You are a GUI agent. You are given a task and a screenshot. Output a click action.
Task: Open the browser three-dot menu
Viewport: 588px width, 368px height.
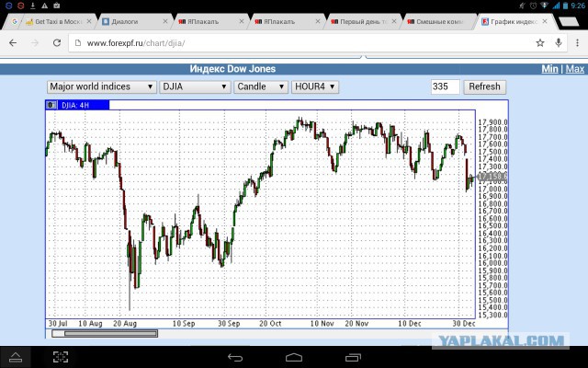(x=577, y=43)
